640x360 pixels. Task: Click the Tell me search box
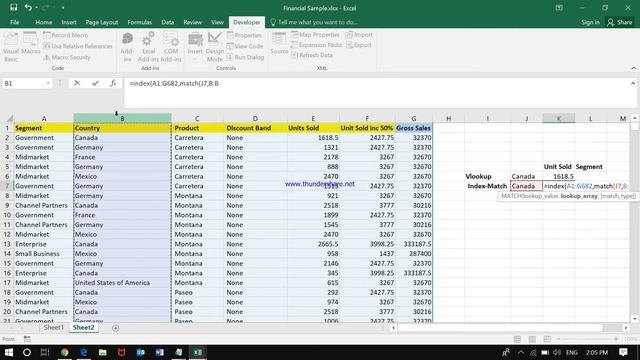coord(314,22)
